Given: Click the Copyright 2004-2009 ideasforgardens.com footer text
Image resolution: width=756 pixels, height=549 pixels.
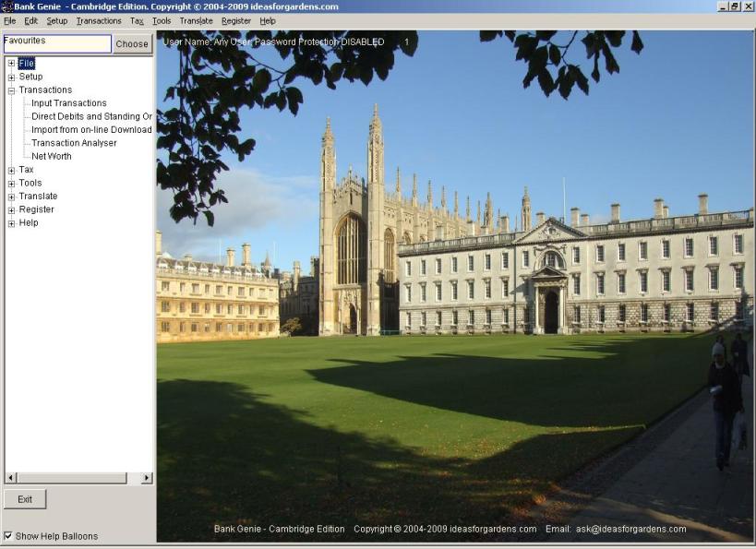Looking at the screenshot, I should 445,529.
